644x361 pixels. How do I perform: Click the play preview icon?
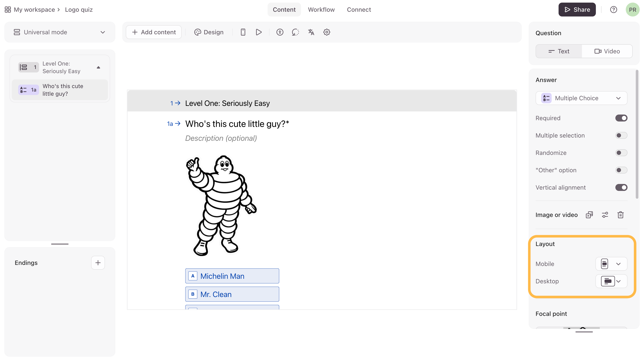[259, 32]
